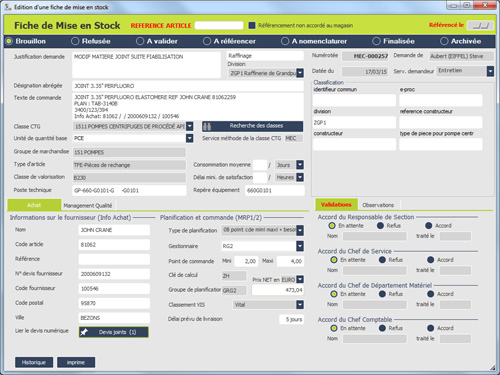The image size is (500, 375).
Task: Open the Prix NET currency EURO dropdown
Action: [300, 279]
